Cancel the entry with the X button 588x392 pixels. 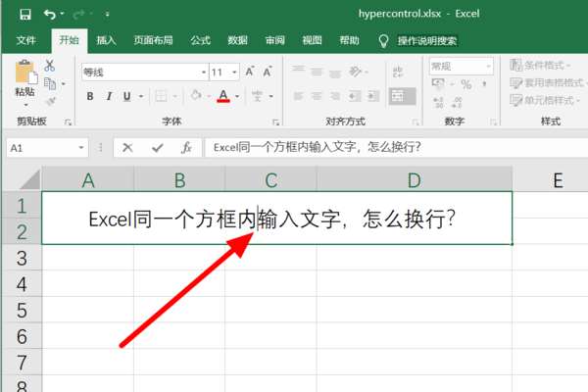coord(127,147)
